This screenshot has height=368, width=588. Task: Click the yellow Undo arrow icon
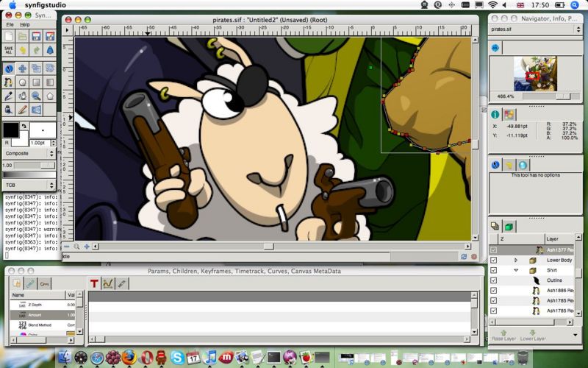tap(23, 50)
